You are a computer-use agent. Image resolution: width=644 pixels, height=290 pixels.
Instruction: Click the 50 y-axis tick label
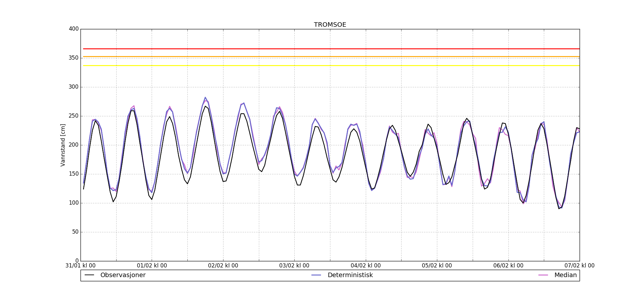[x=75, y=232]
